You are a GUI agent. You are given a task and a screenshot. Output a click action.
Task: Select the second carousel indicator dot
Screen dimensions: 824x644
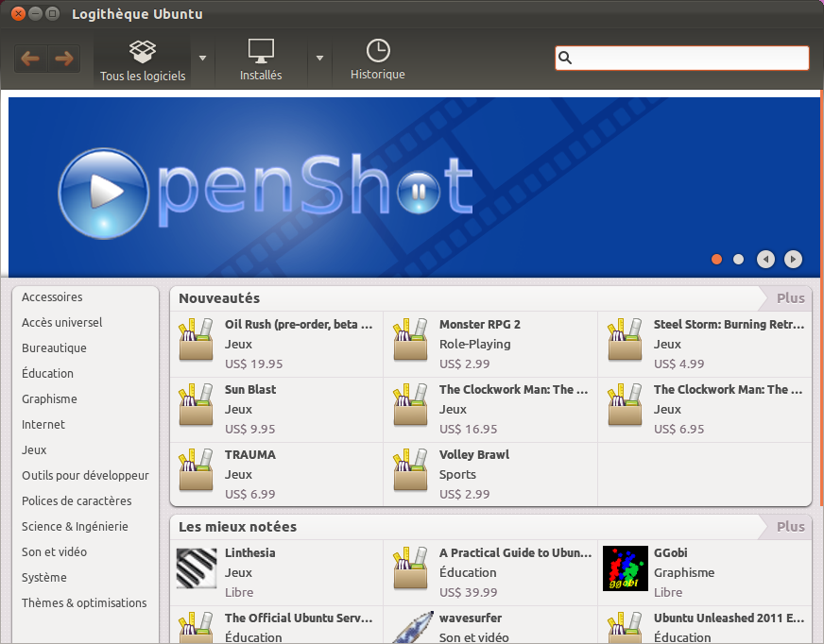pyautogui.click(x=738, y=259)
